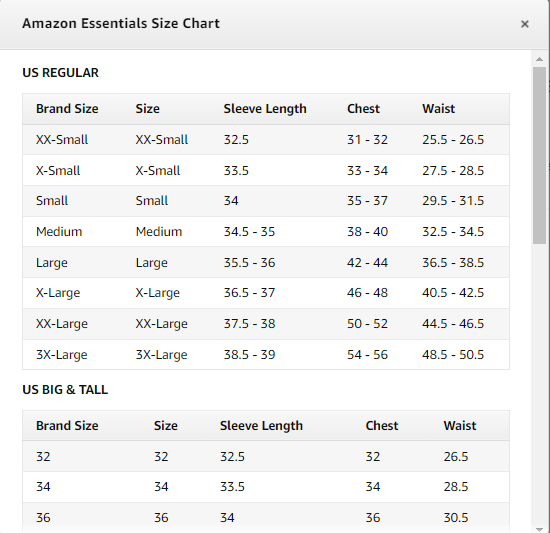The image size is (550, 533).
Task: Select the XX-Small row brand size cell
Action: pos(62,140)
